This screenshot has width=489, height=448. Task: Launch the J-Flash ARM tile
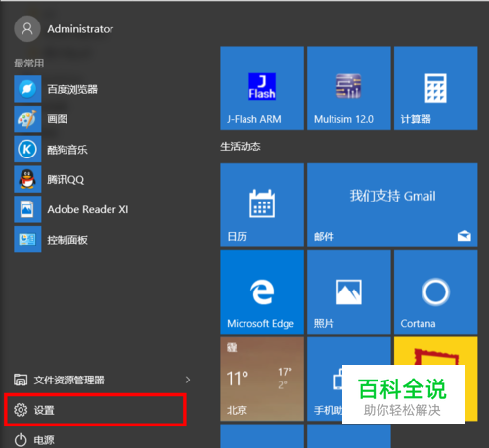coord(262,88)
